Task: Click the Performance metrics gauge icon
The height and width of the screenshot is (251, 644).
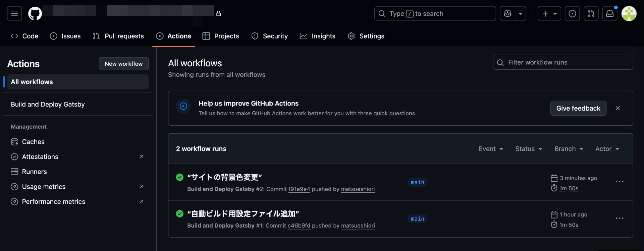Action: point(14,201)
